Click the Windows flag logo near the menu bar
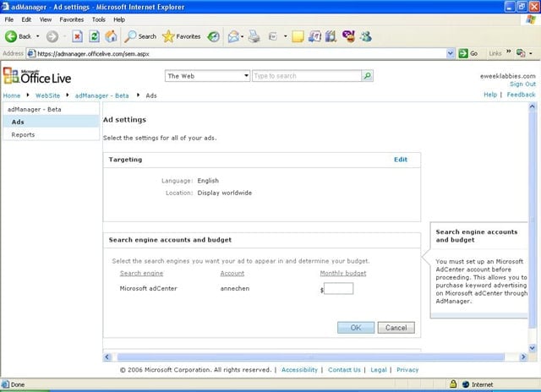The image size is (541, 392). pos(531,19)
